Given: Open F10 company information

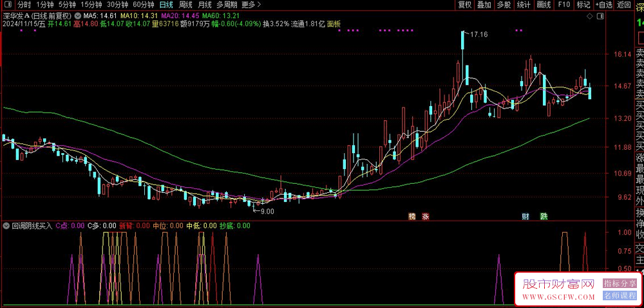Looking at the screenshot, I should (x=564, y=5).
